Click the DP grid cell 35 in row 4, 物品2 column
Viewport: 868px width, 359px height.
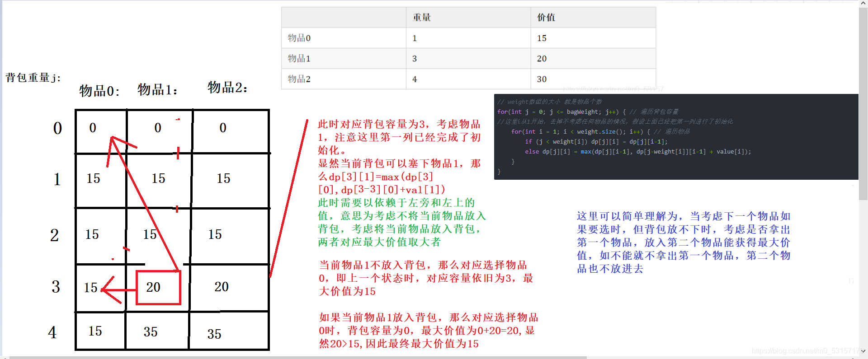[214, 334]
